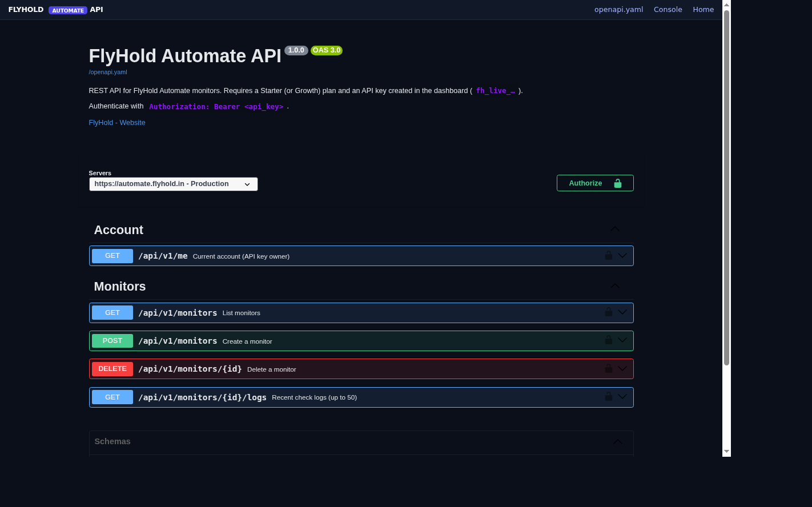Open the Authorize dialog
The height and width of the screenshot is (507, 812).
pos(595,183)
